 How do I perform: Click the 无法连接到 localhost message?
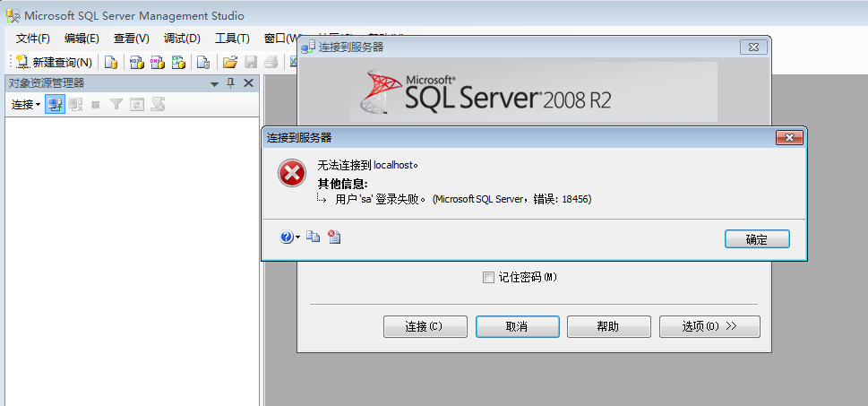coord(367,165)
